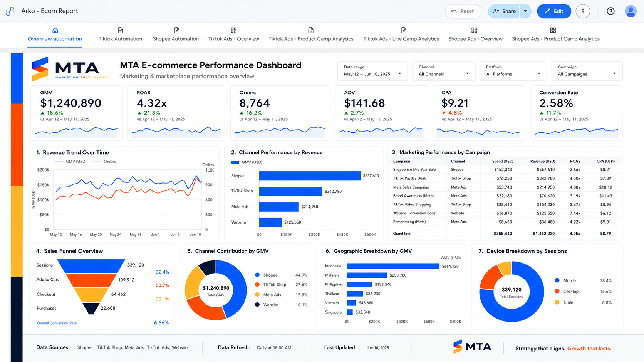This screenshot has width=644, height=362.
Task: Sort table by the CPA (USD) column header
Action: pos(605,161)
